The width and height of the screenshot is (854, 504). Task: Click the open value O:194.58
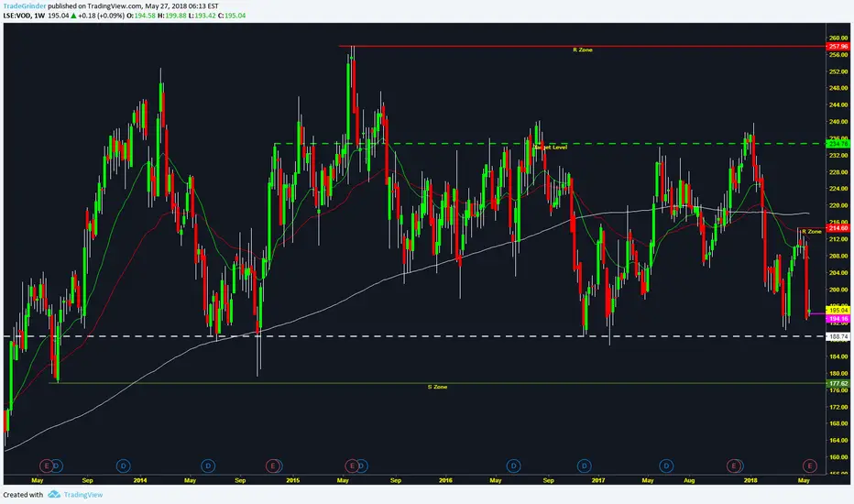coord(141,16)
